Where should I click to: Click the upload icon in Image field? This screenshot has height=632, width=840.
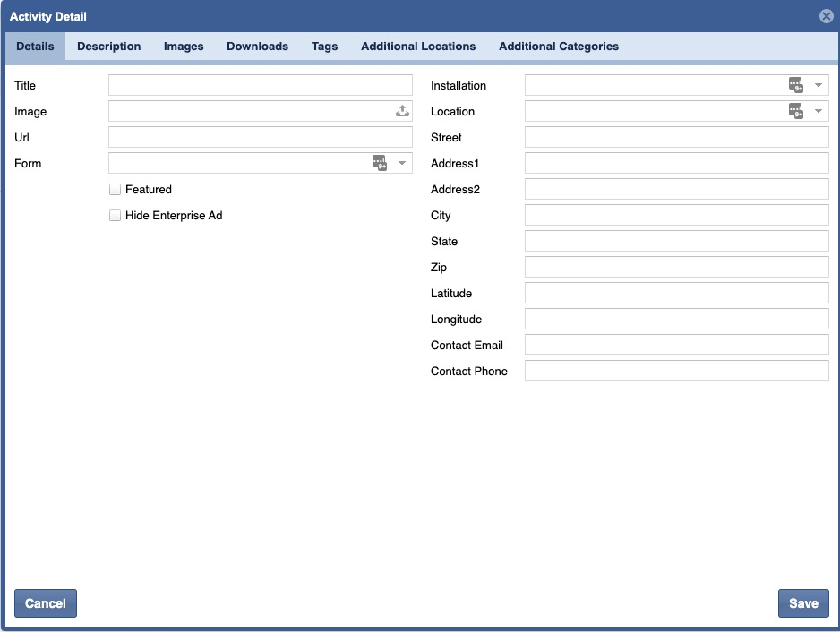click(x=402, y=111)
